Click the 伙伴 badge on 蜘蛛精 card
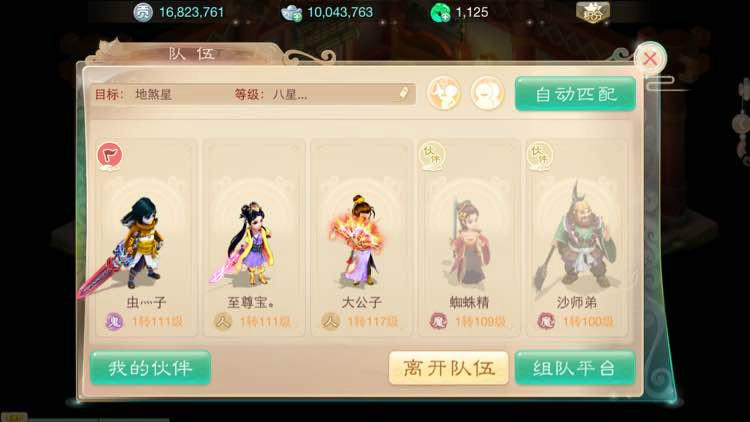This screenshot has width=750, height=422. [432, 156]
